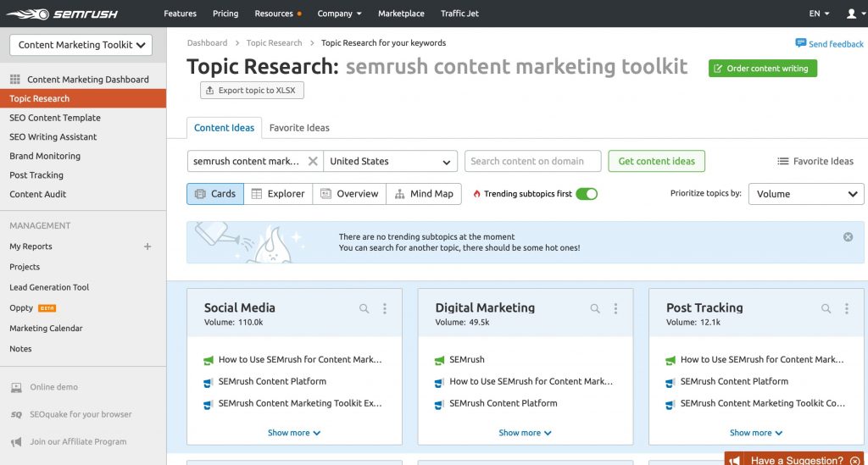Viewport: 868px width, 465px height.
Task: Clear the keyword with the X icon
Action: pos(313,162)
